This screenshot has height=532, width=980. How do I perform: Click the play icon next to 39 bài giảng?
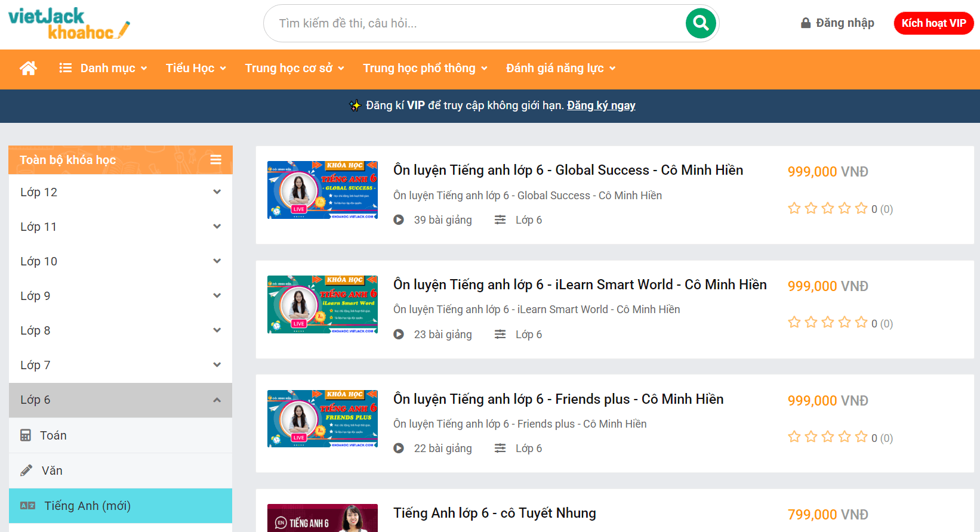pyautogui.click(x=399, y=220)
